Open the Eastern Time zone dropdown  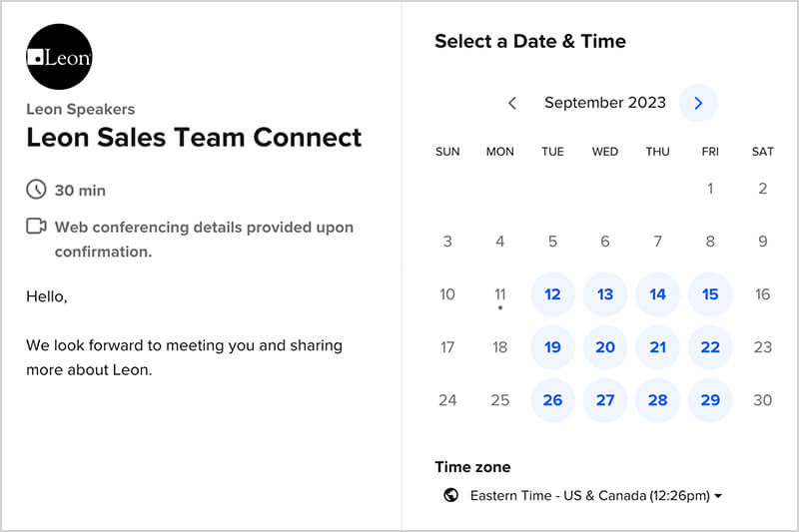point(595,495)
